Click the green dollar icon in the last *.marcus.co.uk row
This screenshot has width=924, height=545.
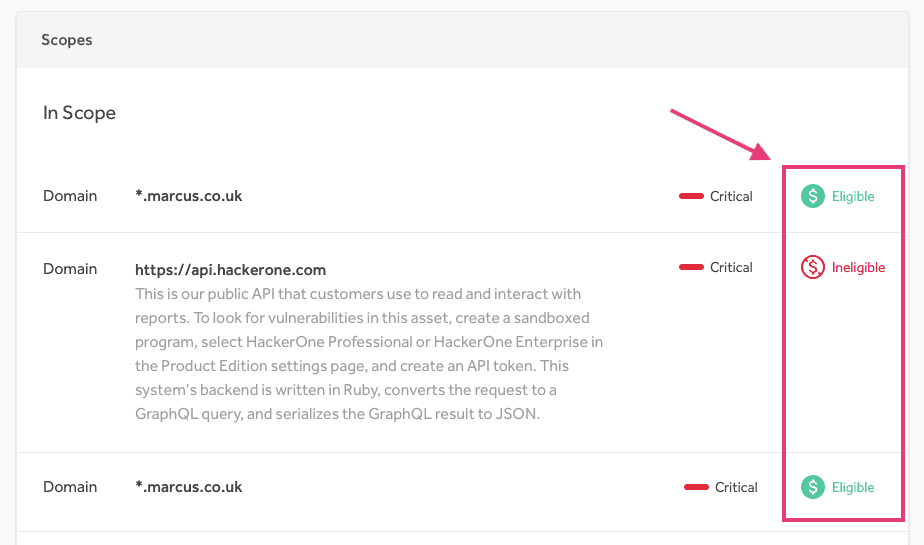(813, 487)
